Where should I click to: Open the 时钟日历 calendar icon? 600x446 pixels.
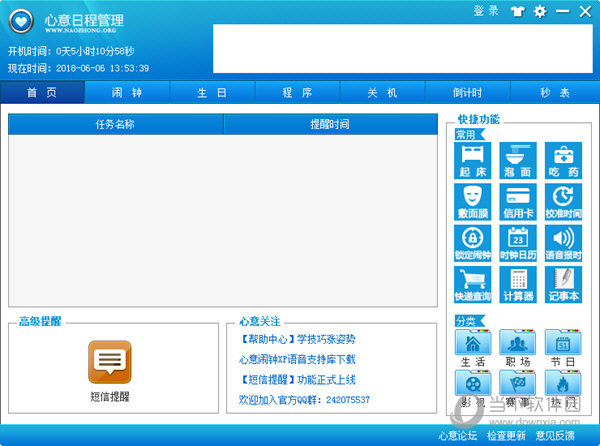pos(518,243)
